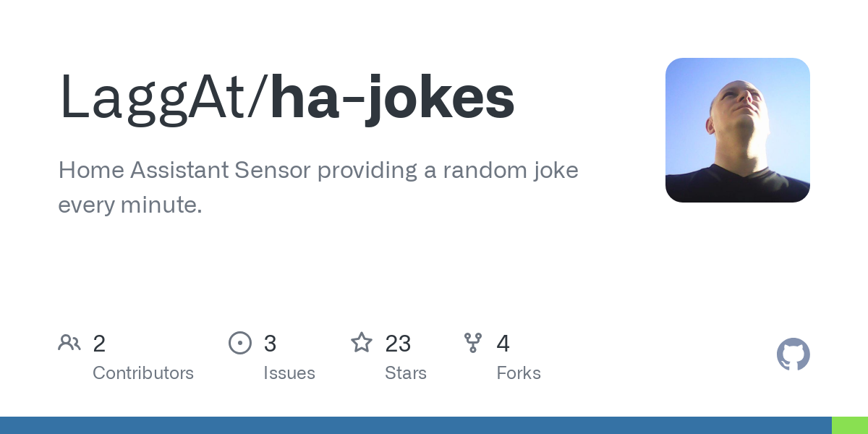Viewport: 868px width, 434px height.
Task: Click the Stars star icon
Action: click(362, 342)
